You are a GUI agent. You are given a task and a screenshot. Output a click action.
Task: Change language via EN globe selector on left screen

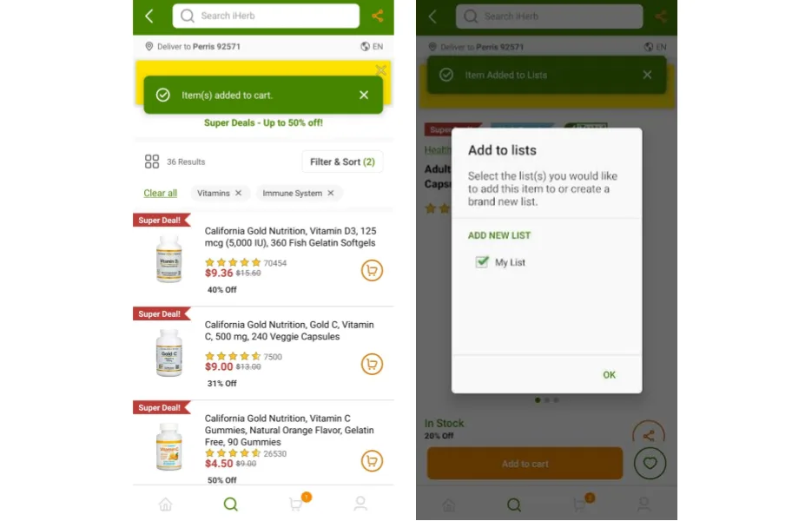tap(372, 47)
